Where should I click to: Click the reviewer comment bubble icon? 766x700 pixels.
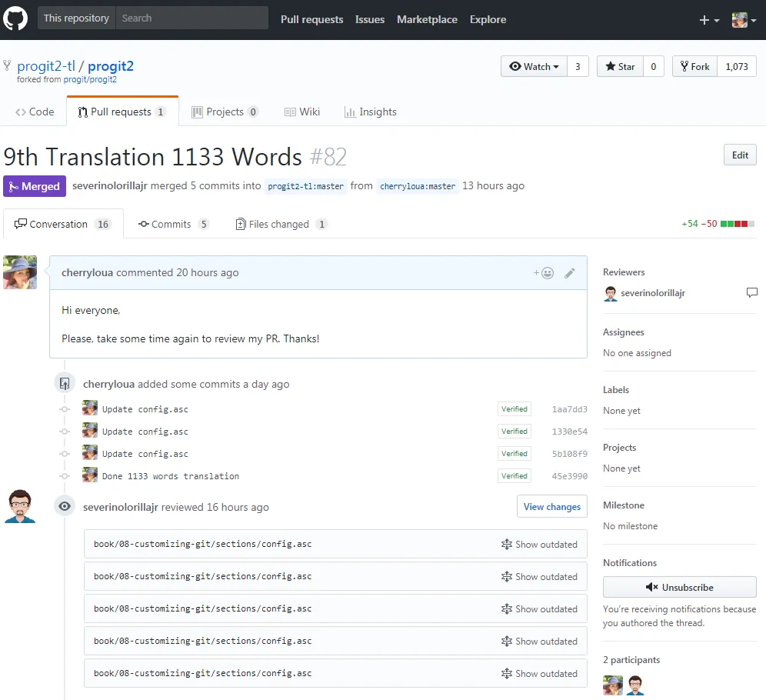tap(752, 292)
